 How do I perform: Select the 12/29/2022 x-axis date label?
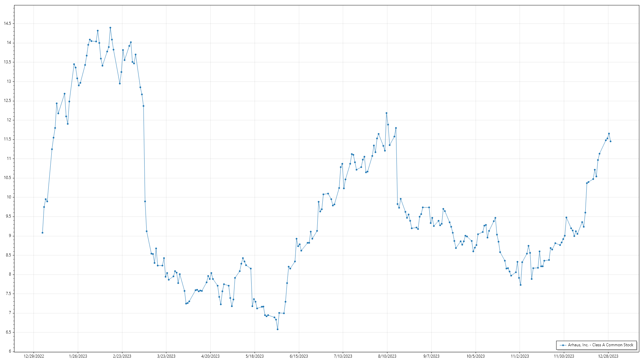(34, 356)
